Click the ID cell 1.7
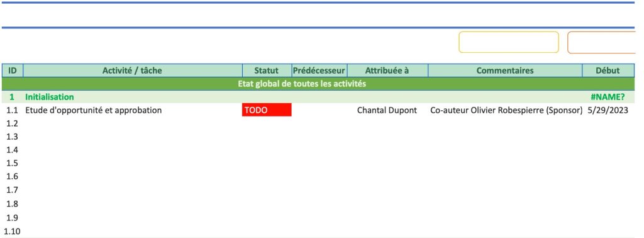644x238 pixels. pos(13,190)
